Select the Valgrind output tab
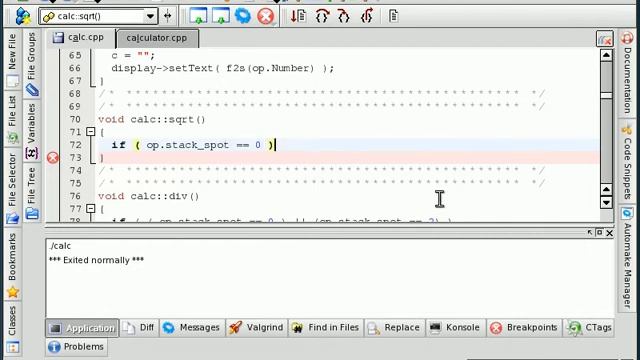Screen dimensions: 640x360 click(x=256, y=327)
